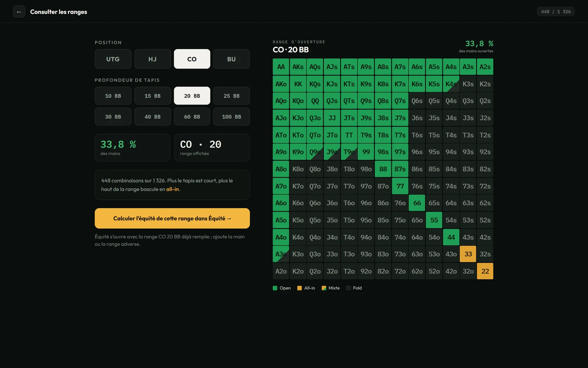Screen dimensions: 588x368
Task: Click the Mixte legend swatch
Action: (324, 288)
